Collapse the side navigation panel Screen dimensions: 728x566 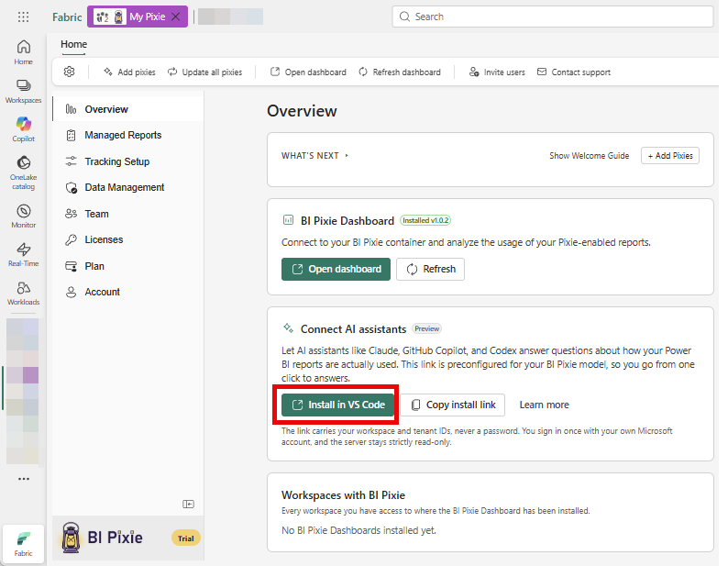188,505
